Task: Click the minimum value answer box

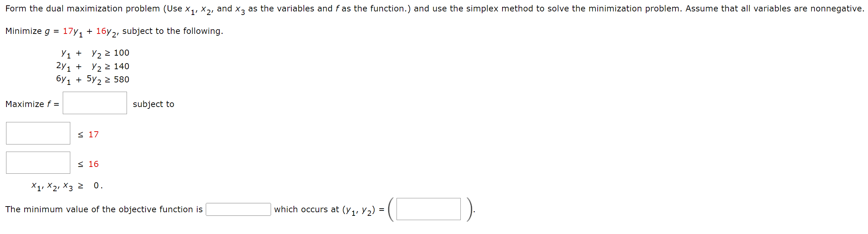Action: click(239, 209)
